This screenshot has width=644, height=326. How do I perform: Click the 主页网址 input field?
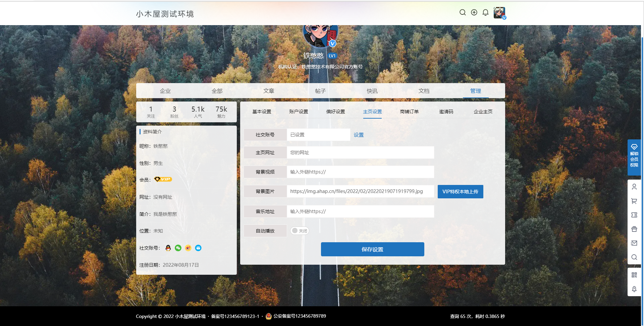[360, 152]
